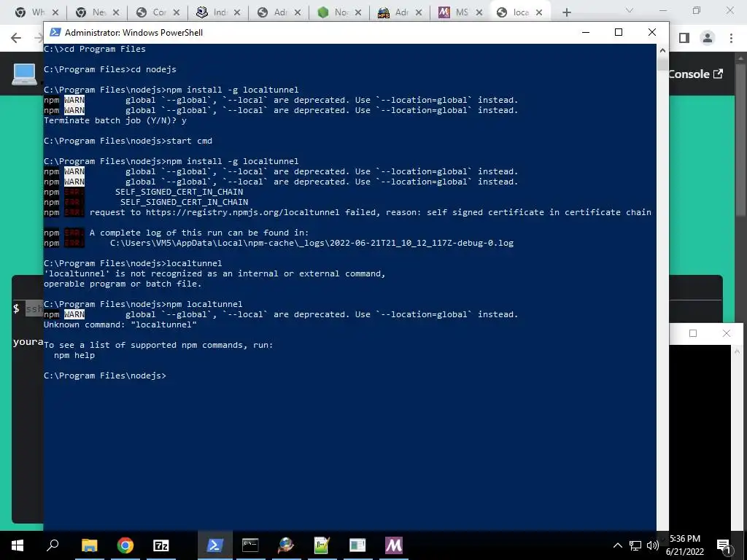The height and width of the screenshot is (560, 747).
Task: Click the 'Terminate batch job (Y/N)? y' line
Action: coord(115,120)
